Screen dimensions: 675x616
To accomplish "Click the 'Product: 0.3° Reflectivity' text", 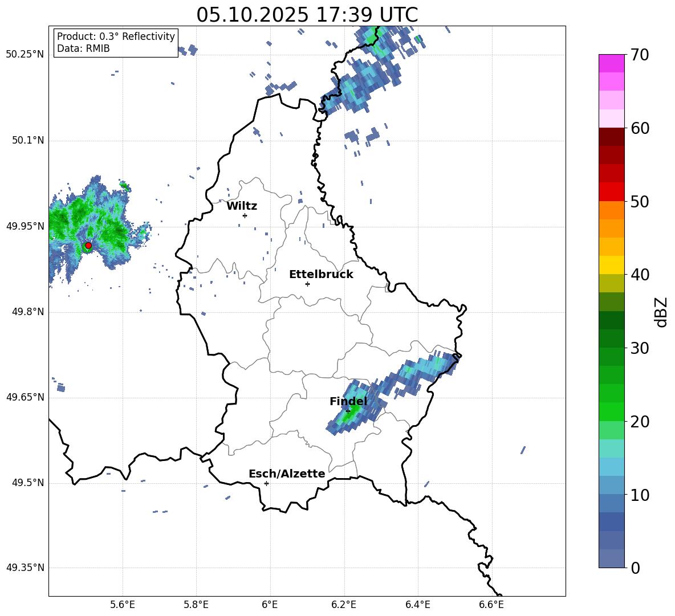I will click(x=116, y=36).
